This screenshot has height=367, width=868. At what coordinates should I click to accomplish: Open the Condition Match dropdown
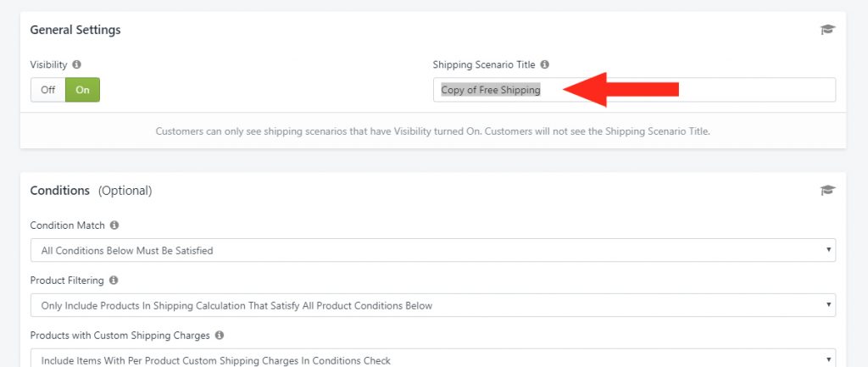433,250
